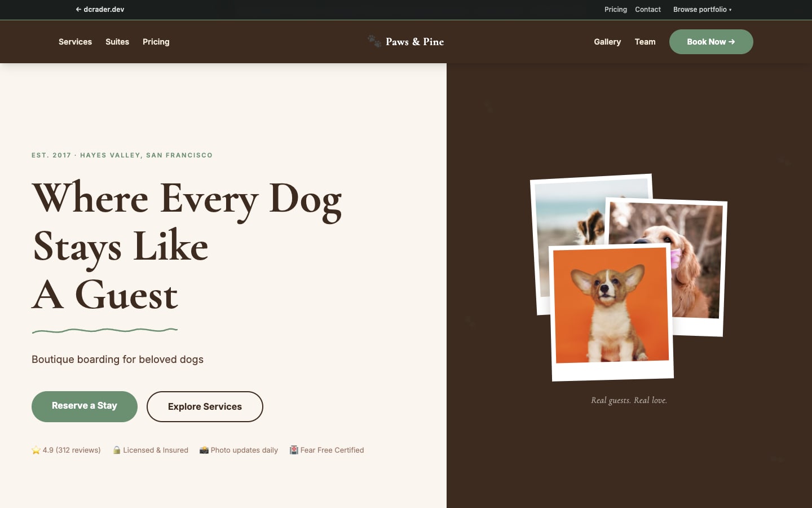This screenshot has height=508, width=812.
Task: Click the Reserve a Stay button
Action: point(85,406)
